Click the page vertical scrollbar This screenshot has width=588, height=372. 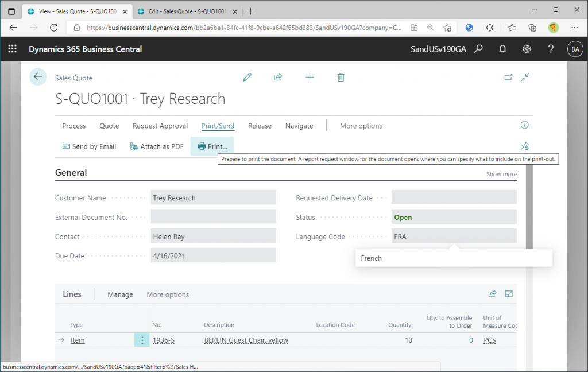point(529,207)
